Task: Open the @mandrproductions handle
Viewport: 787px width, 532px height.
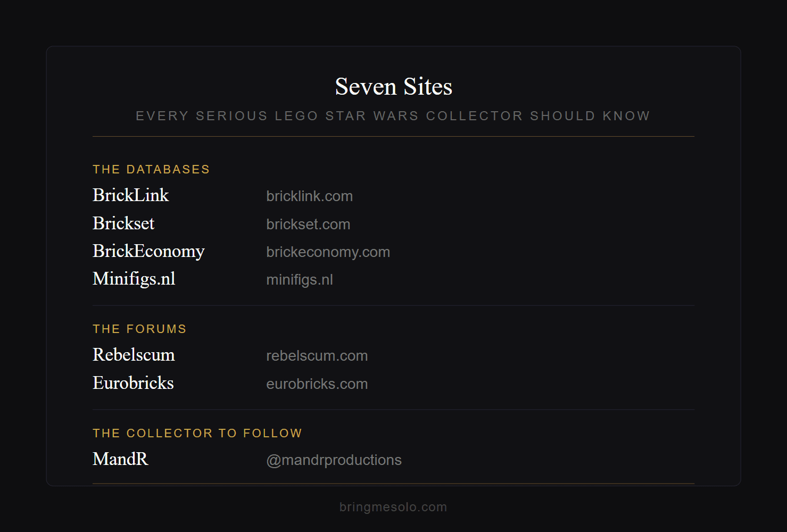Action: [334, 460]
